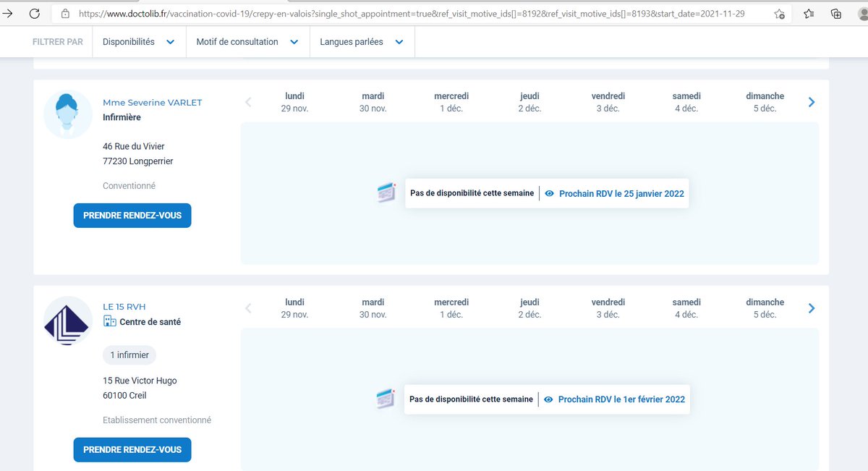This screenshot has height=471, width=868.
Task: Click the doctolib.fr URL in address bar
Action: click(x=412, y=14)
